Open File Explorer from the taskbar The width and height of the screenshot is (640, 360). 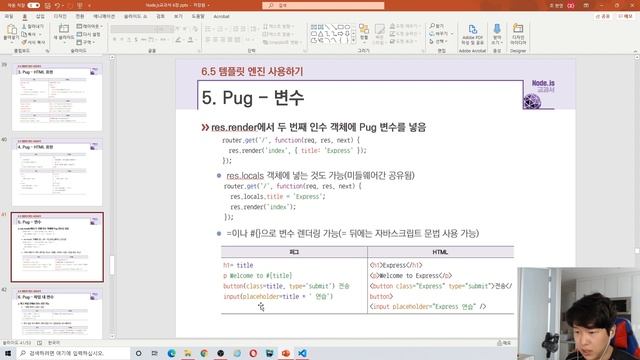coord(187,353)
